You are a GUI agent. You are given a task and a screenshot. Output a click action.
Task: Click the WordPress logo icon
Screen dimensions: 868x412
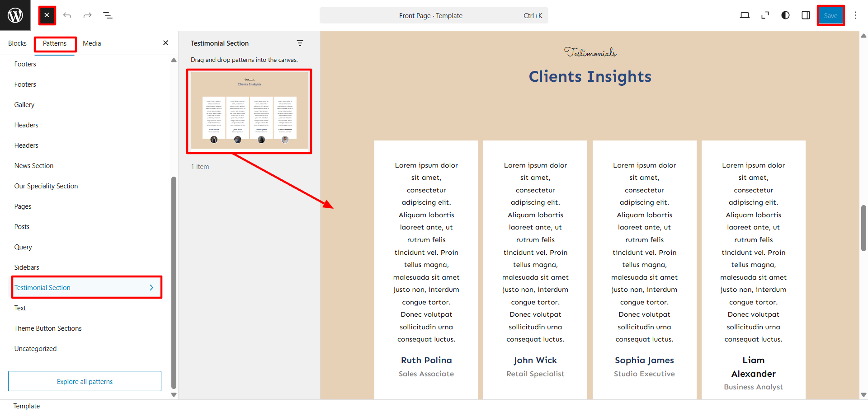coord(15,15)
